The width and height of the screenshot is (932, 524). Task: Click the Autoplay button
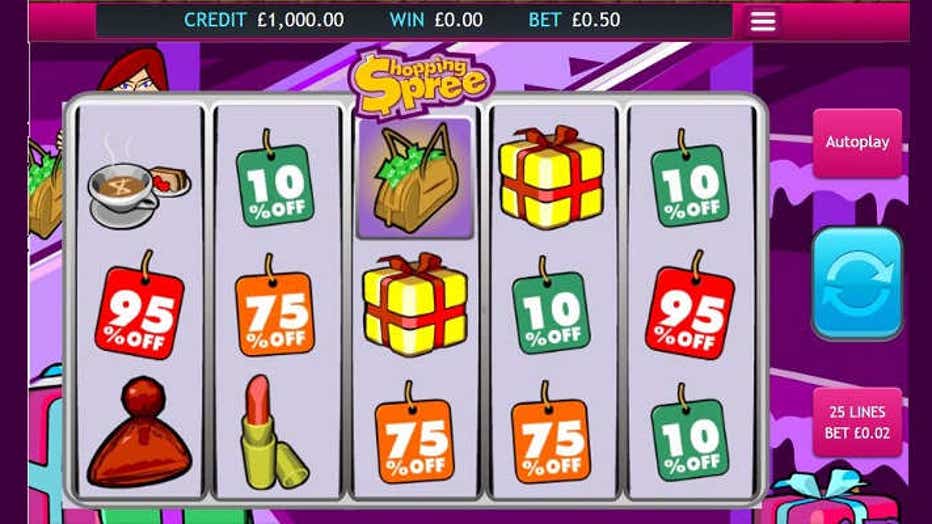[857, 143]
